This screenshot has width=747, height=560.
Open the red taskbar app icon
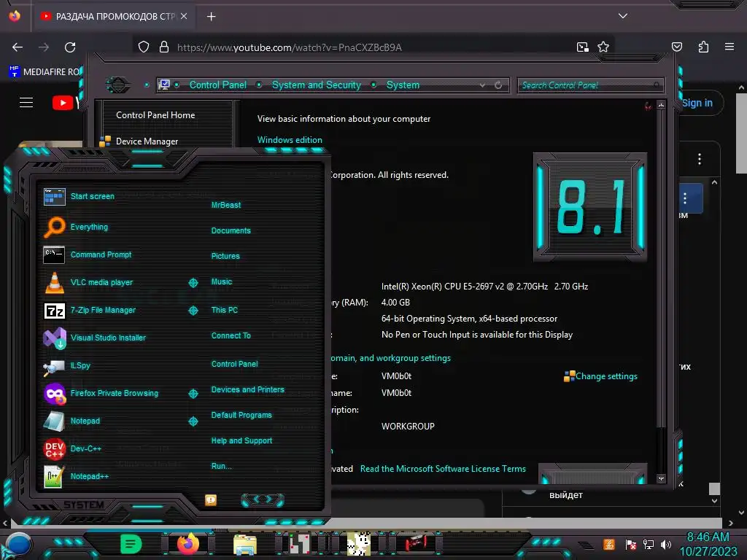coord(416,543)
